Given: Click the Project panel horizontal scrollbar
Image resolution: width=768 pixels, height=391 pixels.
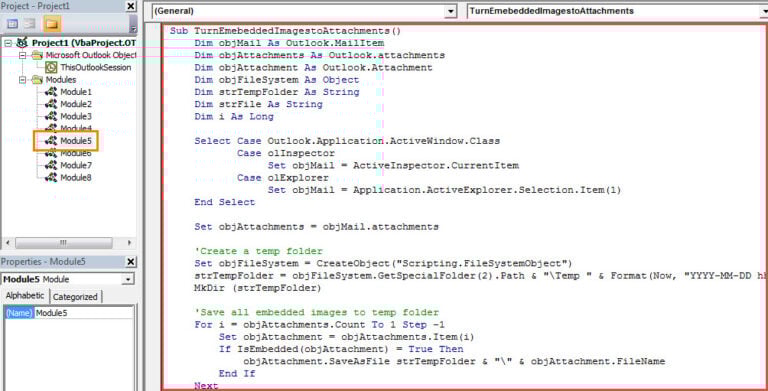Looking at the screenshot, I should [x=69, y=243].
